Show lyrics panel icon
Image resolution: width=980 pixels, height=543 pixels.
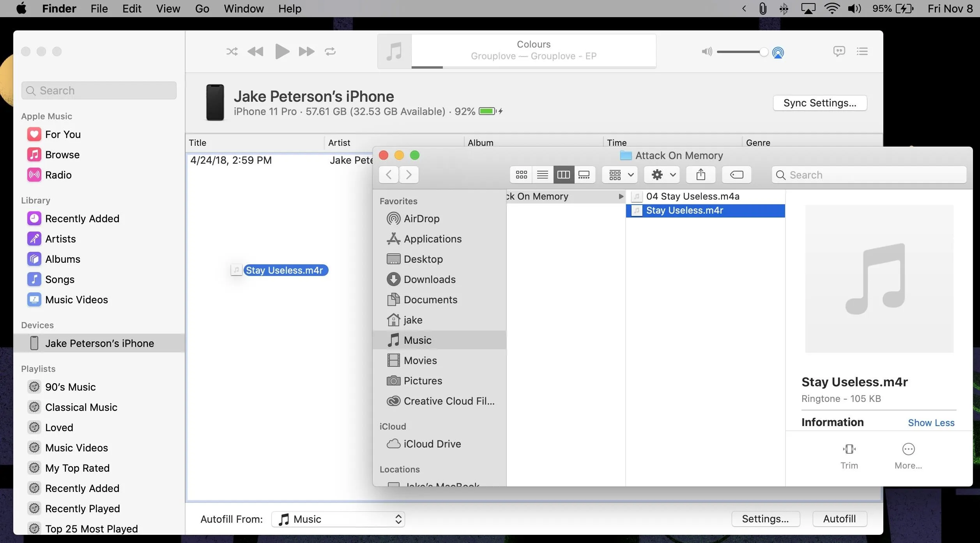(x=839, y=51)
